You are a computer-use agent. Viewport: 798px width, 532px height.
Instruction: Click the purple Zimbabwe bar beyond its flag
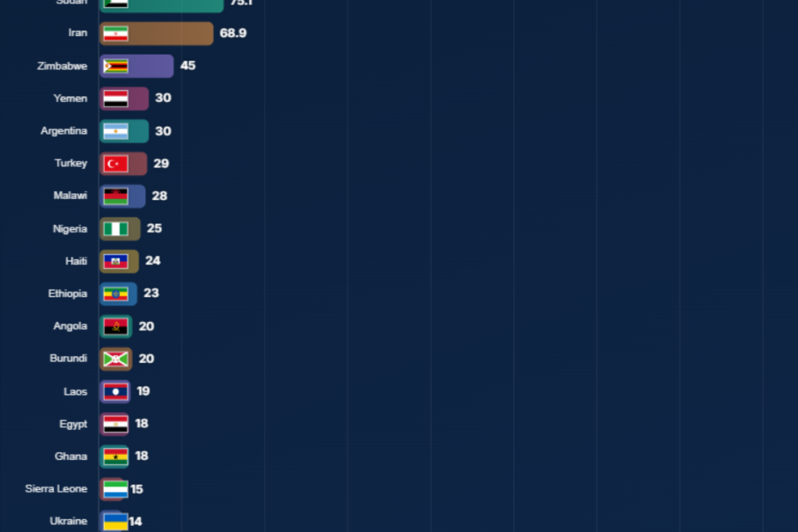coord(151,66)
